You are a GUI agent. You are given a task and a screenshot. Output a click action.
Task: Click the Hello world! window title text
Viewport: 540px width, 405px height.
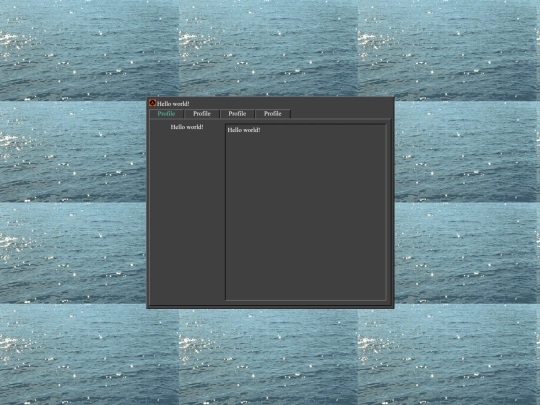173,104
